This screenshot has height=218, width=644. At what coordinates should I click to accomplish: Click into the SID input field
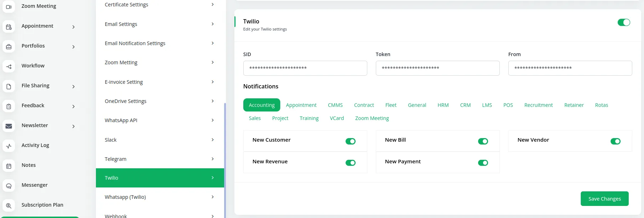(x=305, y=68)
